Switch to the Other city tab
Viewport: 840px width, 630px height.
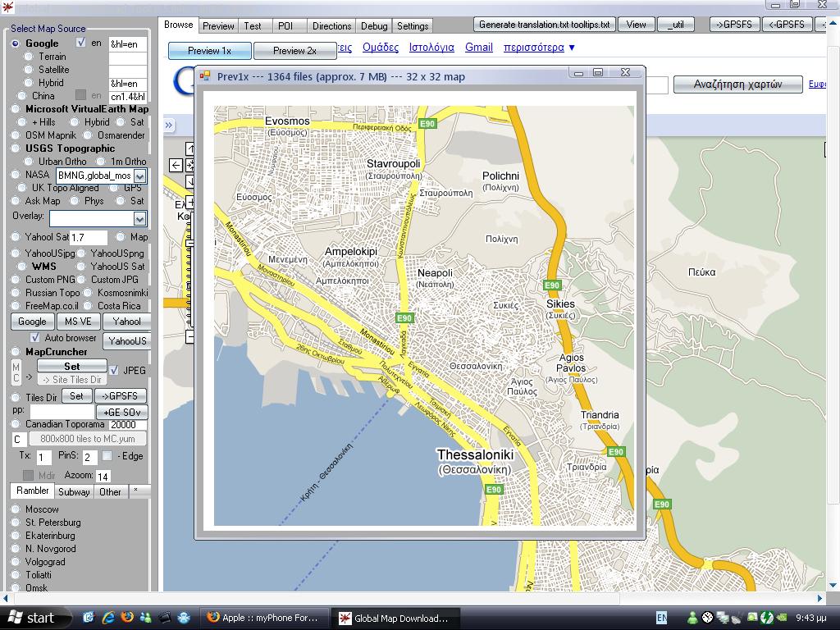pyautogui.click(x=111, y=492)
